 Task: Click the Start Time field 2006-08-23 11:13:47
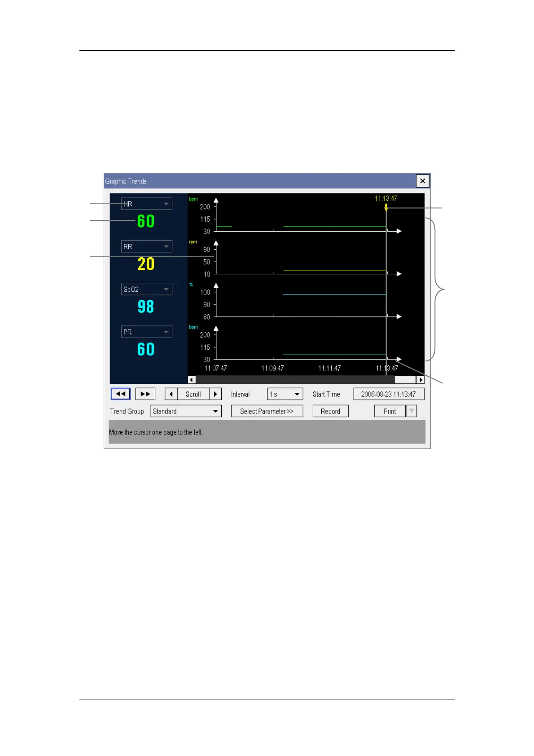tap(389, 394)
